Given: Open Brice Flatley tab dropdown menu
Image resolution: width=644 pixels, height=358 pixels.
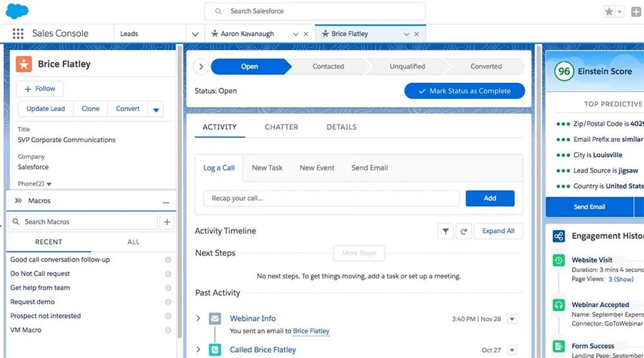Looking at the screenshot, I should point(406,34).
